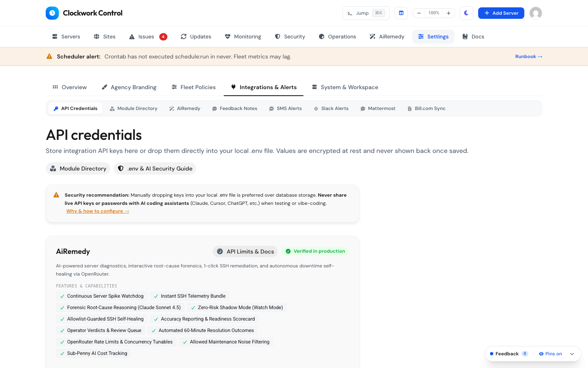
Task: Switch to the Agency Branding tab
Action: [x=129, y=87]
